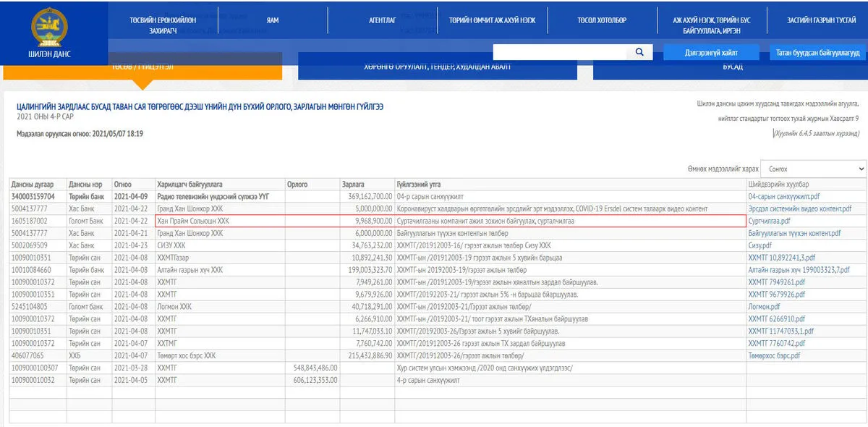
Task: Select the orange ТӨСӨВ / ГҮЙЦЭТГЭЛ tab
Action: click(x=142, y=67)
